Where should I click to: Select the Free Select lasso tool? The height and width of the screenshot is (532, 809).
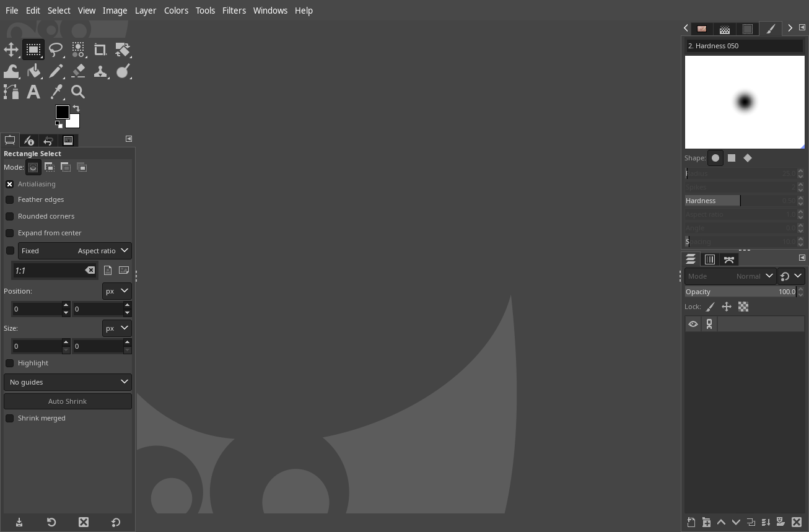click(56, 50)
